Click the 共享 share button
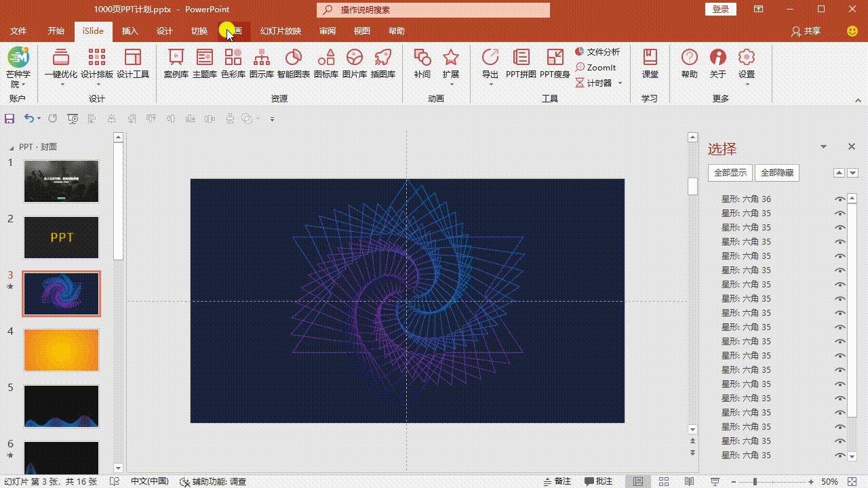868x488 pixels. 806,31
